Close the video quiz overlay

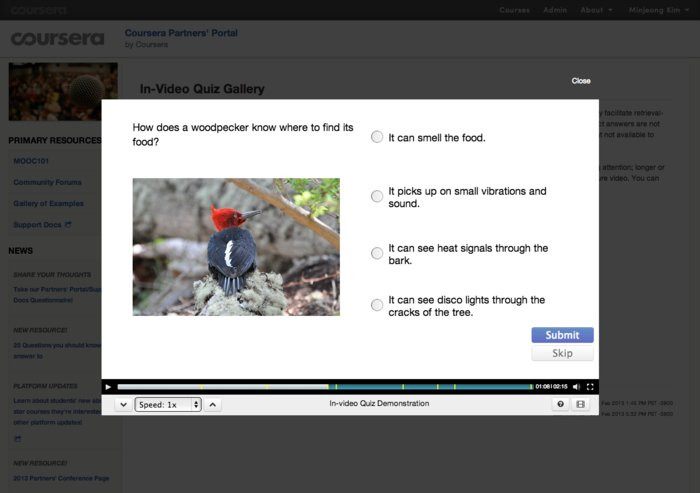[581, 81]
